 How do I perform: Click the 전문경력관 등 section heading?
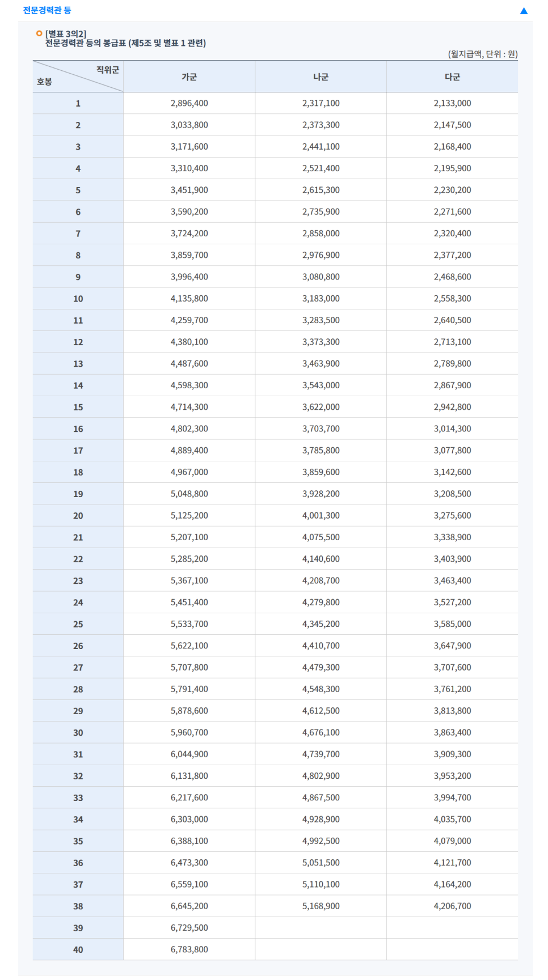[47, 10]
